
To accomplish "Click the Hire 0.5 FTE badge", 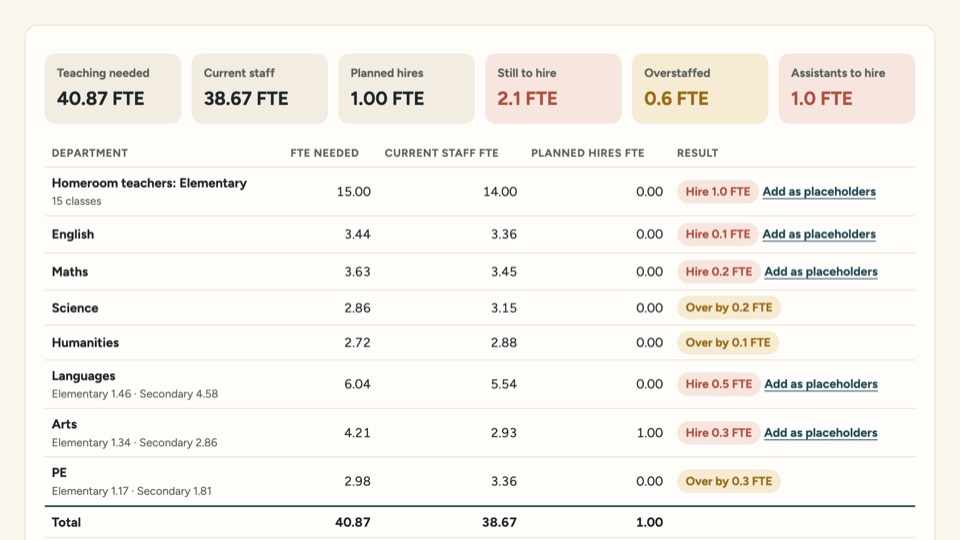I will coord(719,384).
